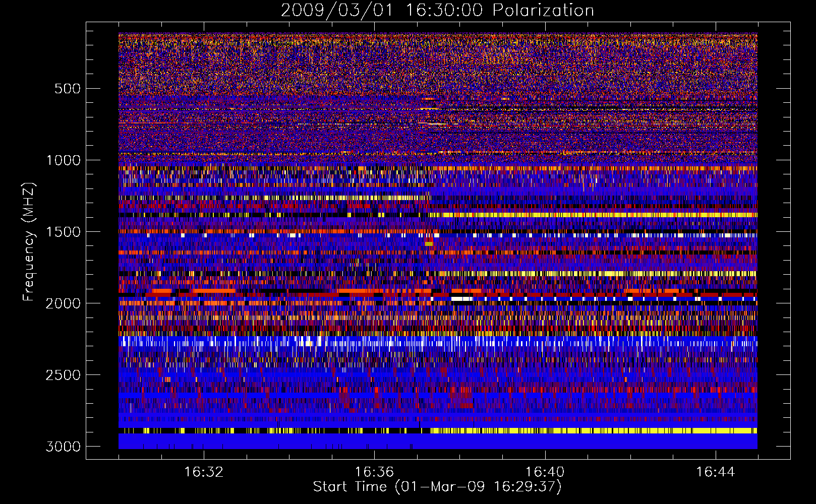The width and height of the screenshot is (816, 504).
Task: Select the 1000 frequency tick label
Action: (63, 160)
